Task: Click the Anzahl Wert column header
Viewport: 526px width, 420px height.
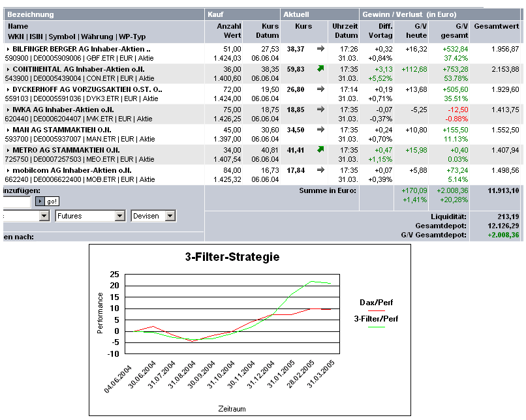Action: (x=229, y=31)
